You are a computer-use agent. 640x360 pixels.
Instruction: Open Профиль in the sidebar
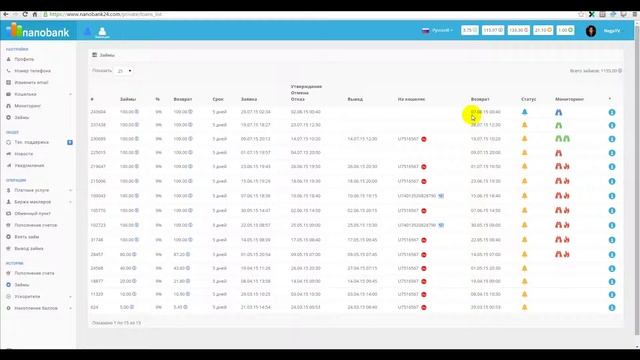(x=24, y=59)
